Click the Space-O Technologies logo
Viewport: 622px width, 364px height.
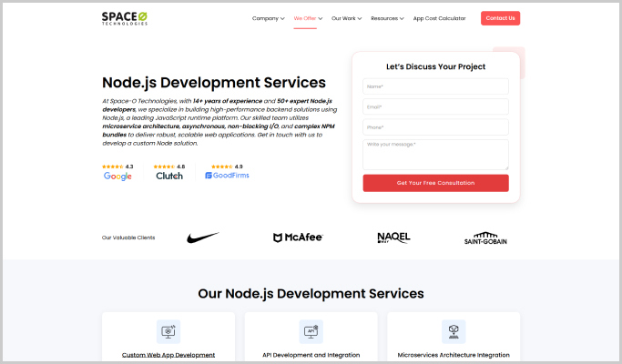point(125,18)
